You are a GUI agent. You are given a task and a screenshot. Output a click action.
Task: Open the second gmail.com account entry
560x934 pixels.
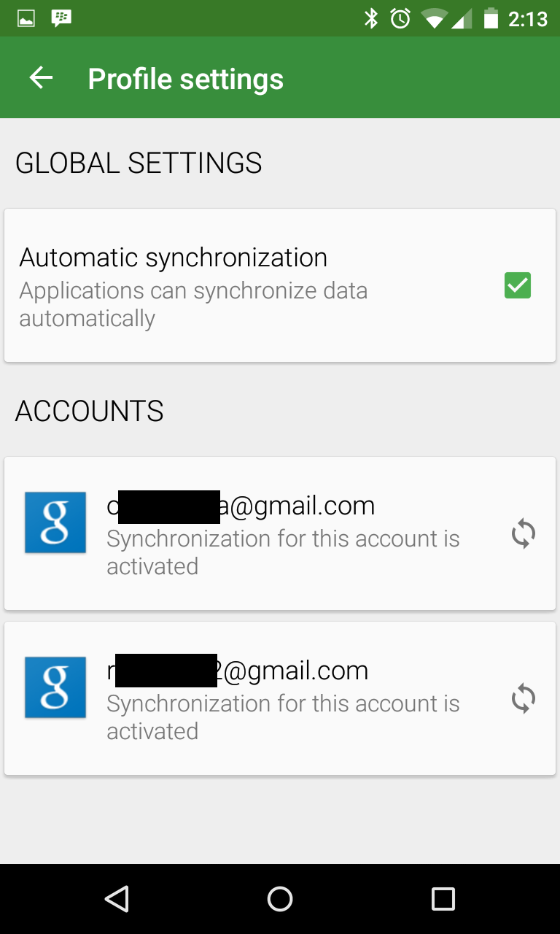click(x=280, y=698)
